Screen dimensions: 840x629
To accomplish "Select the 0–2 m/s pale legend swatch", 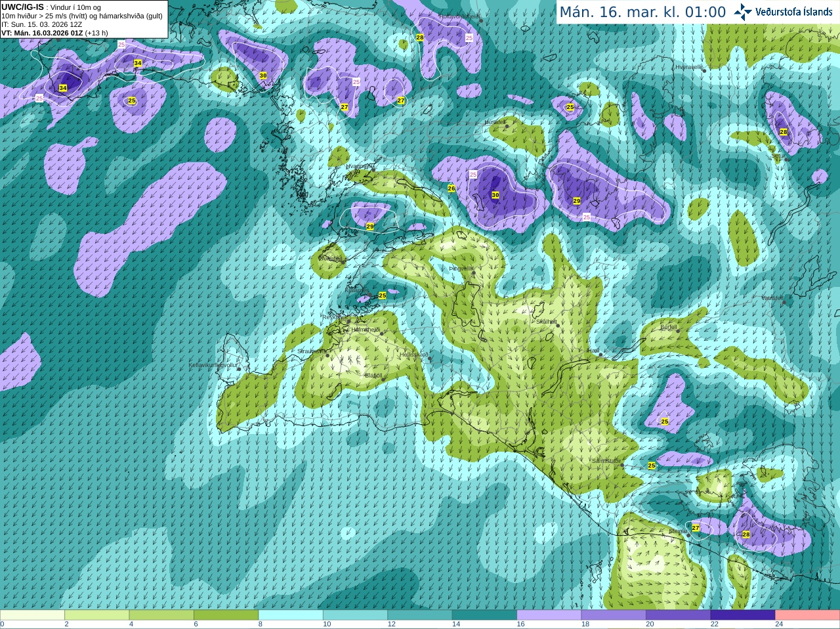I will (x=32, y=615).
